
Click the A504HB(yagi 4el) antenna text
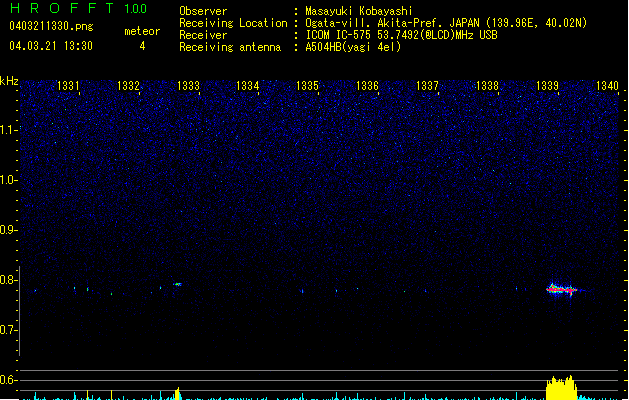(x=353, y=47)
